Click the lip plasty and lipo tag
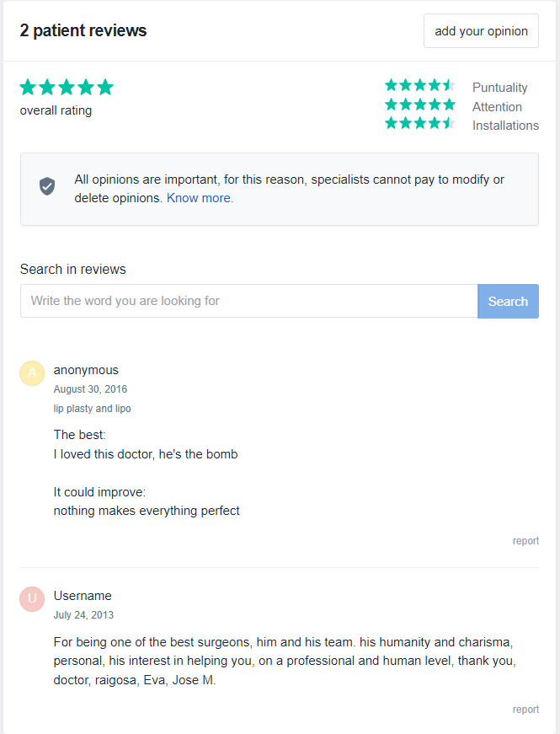This screenshot has height=734, width=560. (92, 409)
